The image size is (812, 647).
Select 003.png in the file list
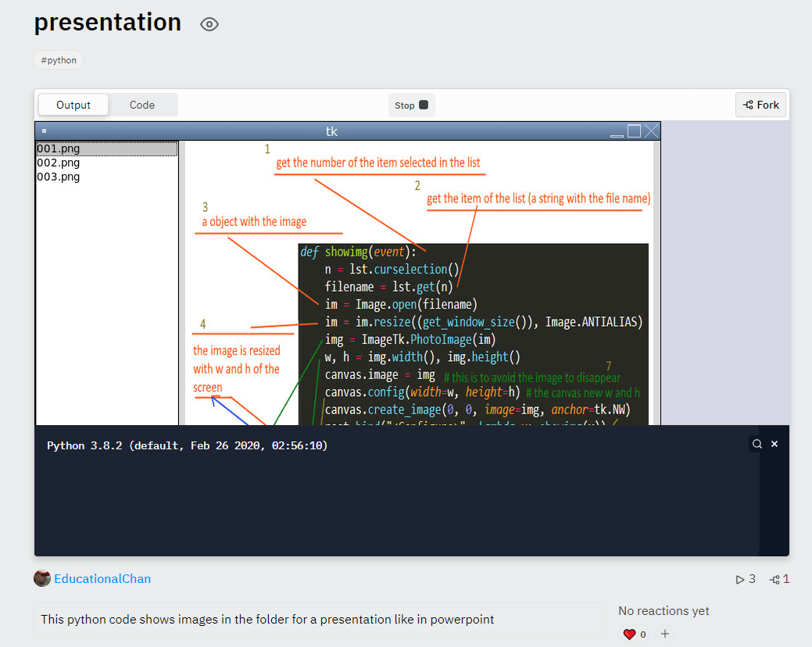click(59, 177)
